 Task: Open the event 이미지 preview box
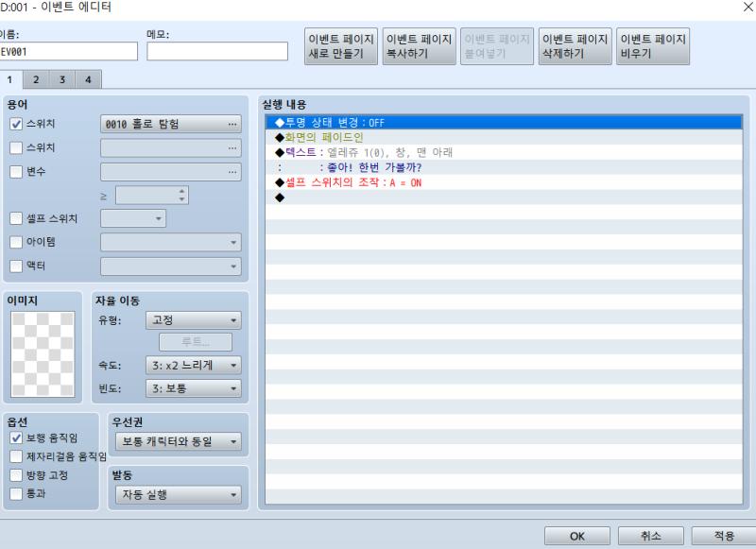click(x=43, y=354)
